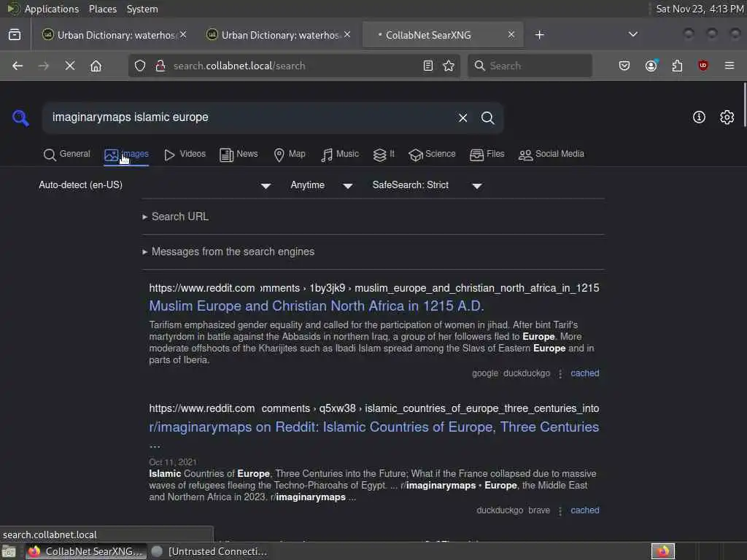Screen dimensions: 747x560
Task: Click the page vertical scrollbar
Action: (x=744, y=105)
